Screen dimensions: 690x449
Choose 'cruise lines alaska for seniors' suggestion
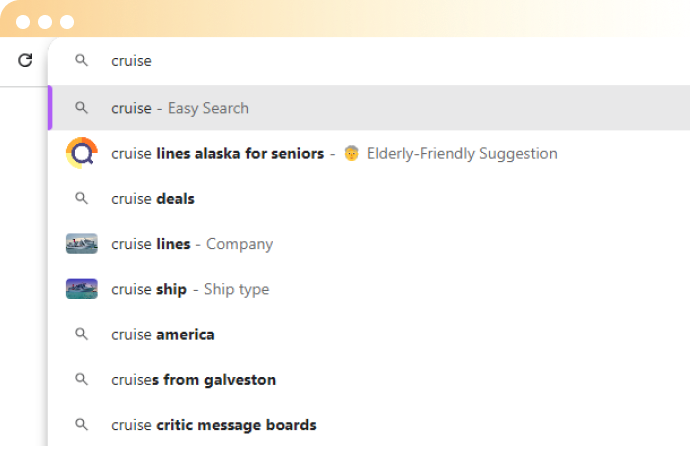point(369,153)
